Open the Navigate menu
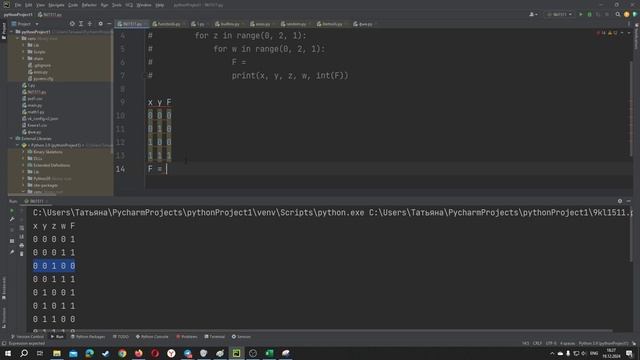The height and width of the screenshot is (360, 640). click(x=56, y=5)
